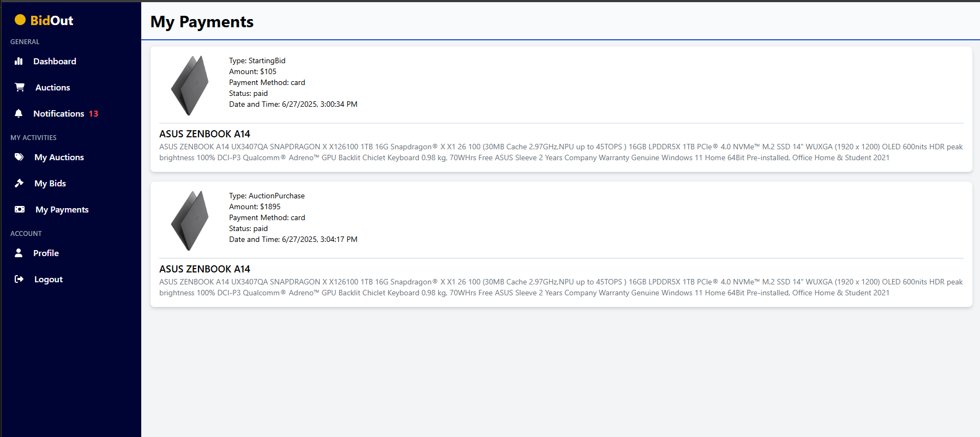Click 'Date and Time: 6/27/2025, 3:00:34 PM'
980x437 pixels.
(x=293, y=104)
